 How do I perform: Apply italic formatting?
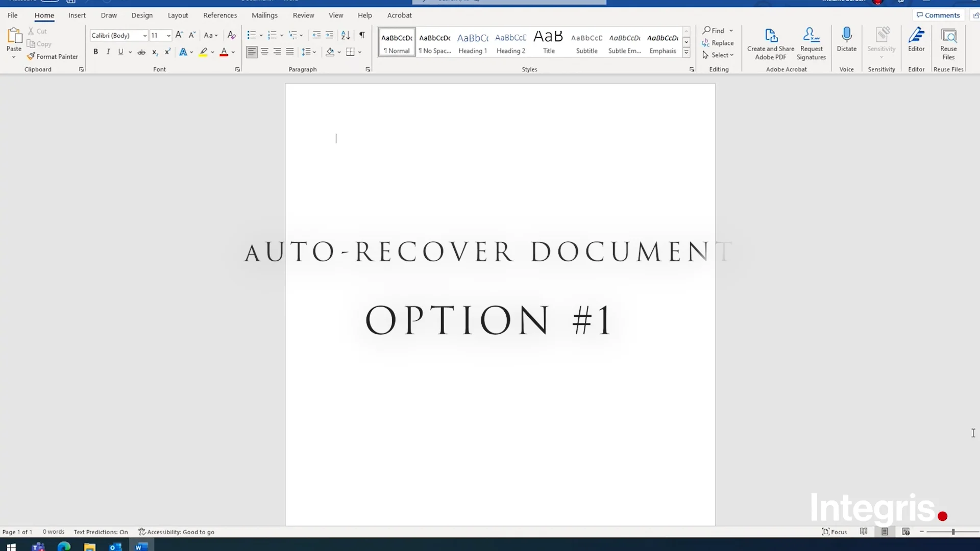[108, 52]
